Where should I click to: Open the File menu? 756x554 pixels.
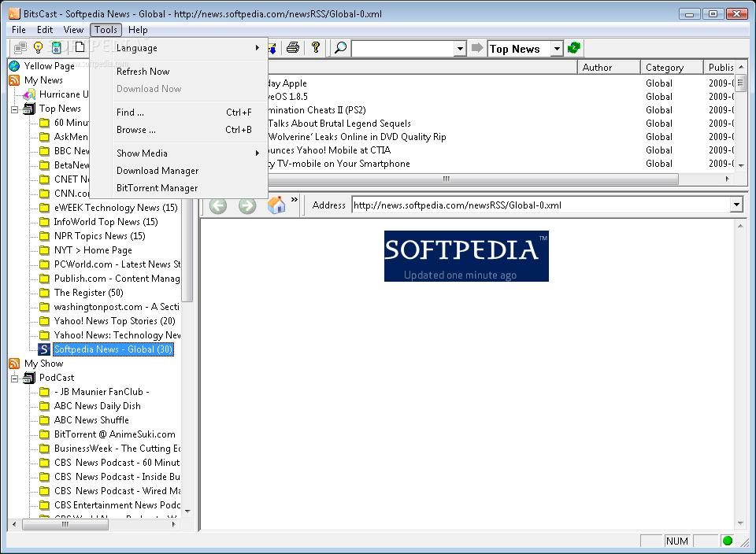(x=19, y=30)
